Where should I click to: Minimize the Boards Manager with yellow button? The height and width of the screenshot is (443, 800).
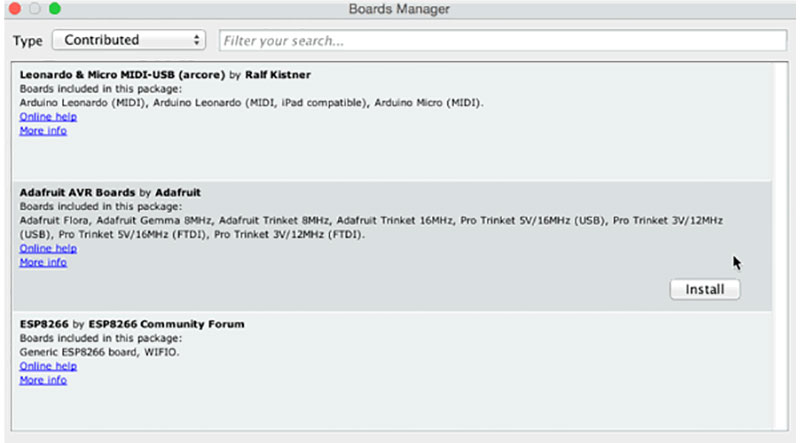(x=35, y=9)
